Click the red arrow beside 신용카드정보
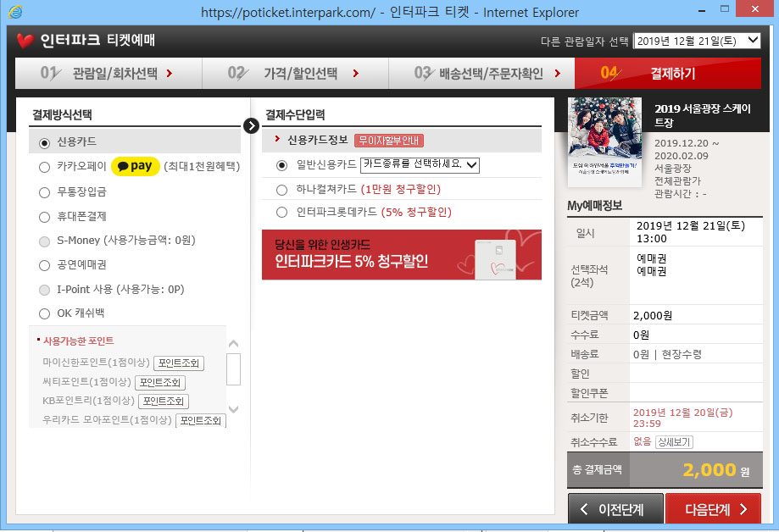779x532 pixels. (x=277, y=139)
